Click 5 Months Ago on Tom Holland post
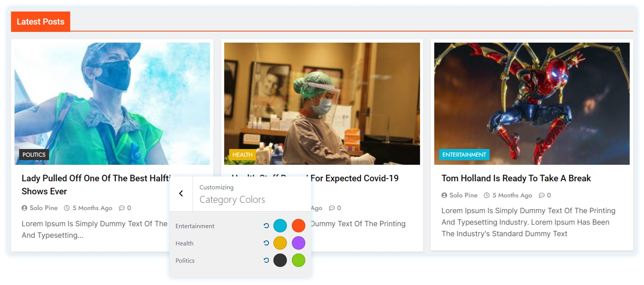644x285 pixels. (x=512, y=195)
